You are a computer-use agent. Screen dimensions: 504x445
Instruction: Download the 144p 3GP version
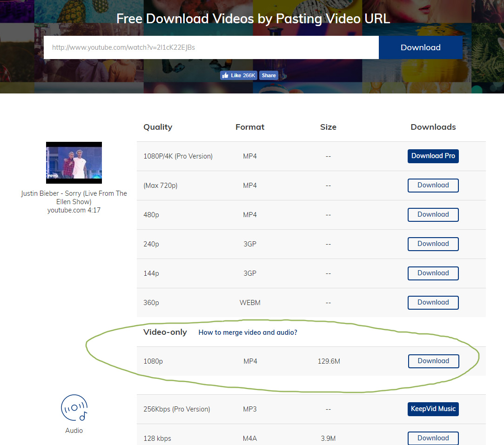[x=433, y=273]
